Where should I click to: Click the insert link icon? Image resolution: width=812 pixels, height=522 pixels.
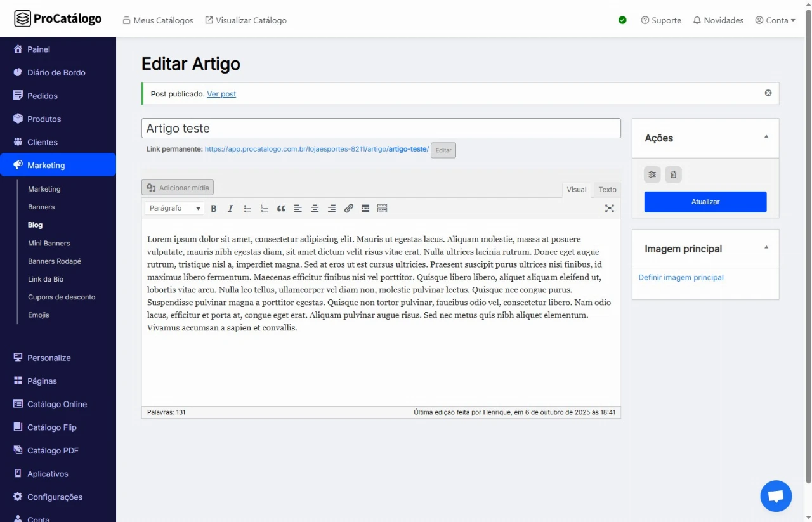tap(348, 209)
